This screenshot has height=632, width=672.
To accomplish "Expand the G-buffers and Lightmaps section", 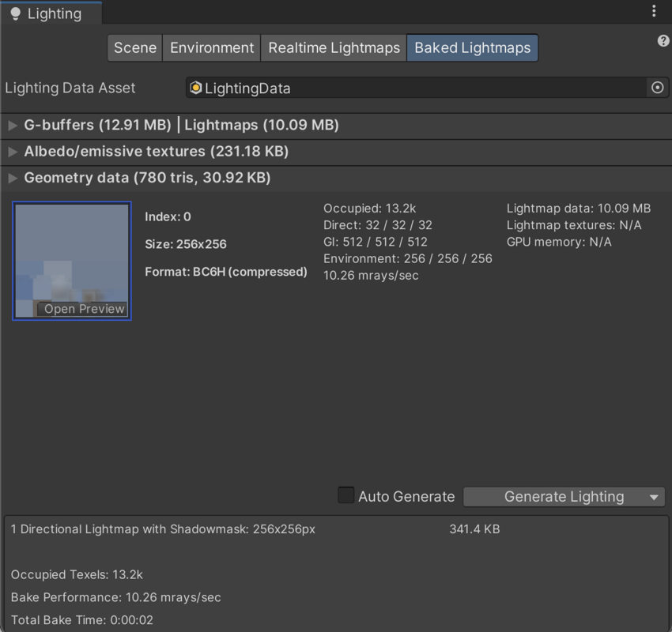I will coord(13,125).
